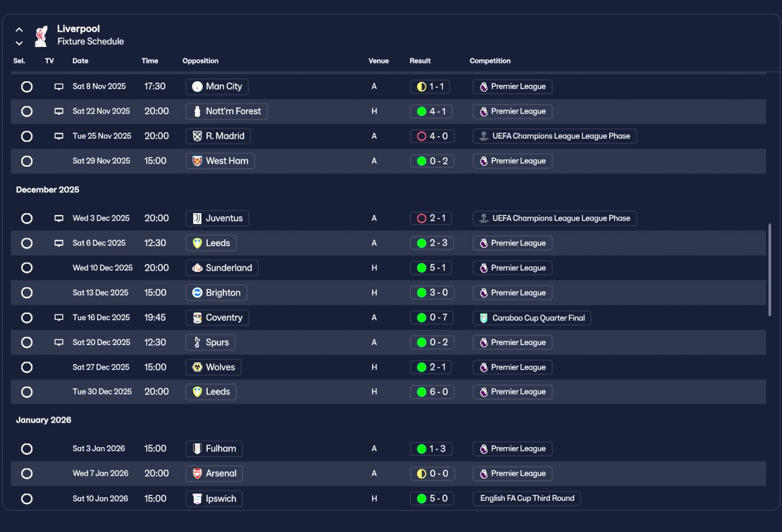Click the Champions League logo in the Juventus row

point(484,218)
